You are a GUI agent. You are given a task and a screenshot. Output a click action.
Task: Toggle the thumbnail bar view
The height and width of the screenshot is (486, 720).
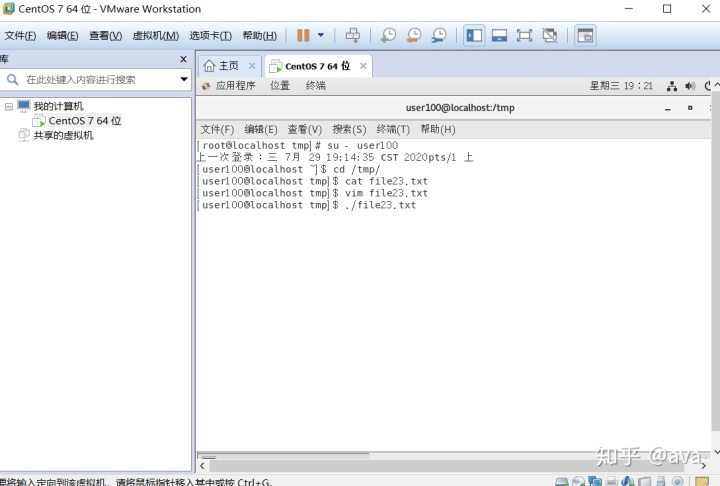point(499,35)
